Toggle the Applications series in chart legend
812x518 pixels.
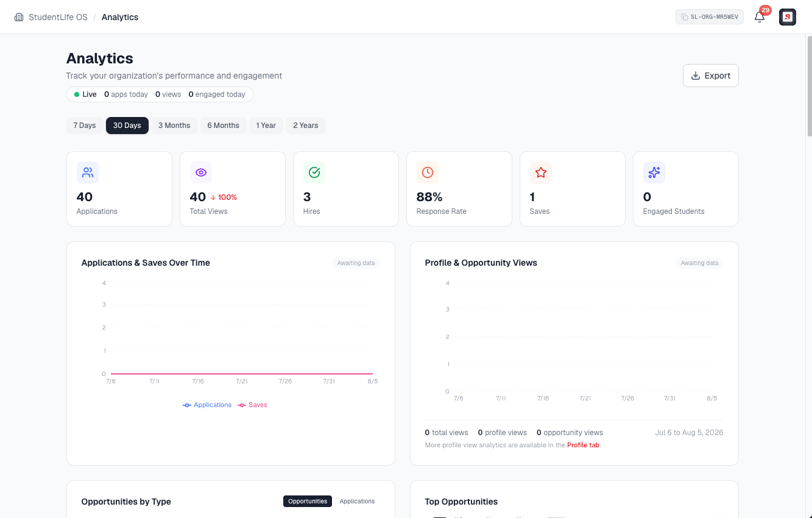pyautogui.click(x=207, y=405)
